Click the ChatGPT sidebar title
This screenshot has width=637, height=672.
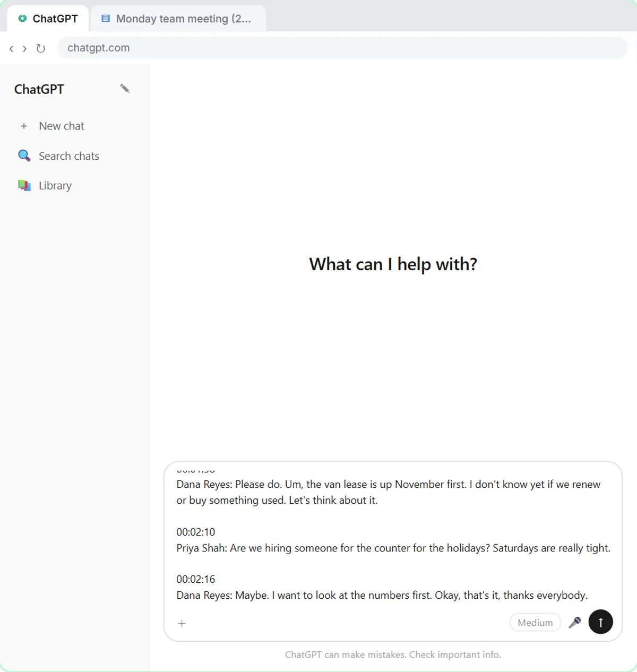coord(39,89)
